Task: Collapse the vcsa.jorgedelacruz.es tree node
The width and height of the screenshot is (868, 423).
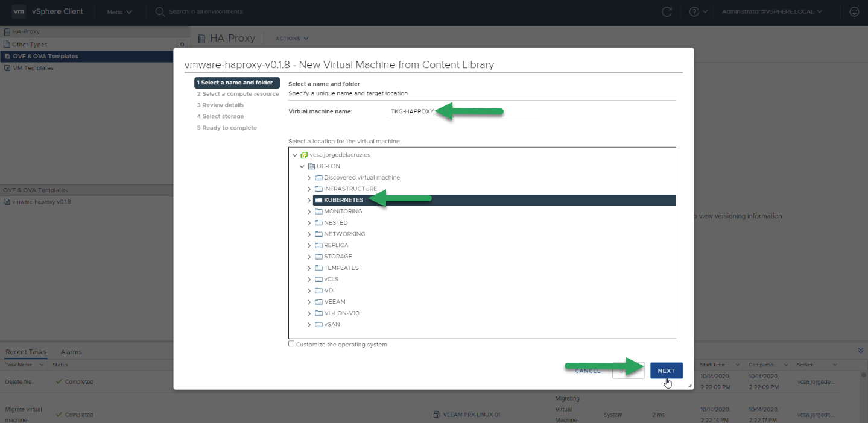Action: point(295,155)
